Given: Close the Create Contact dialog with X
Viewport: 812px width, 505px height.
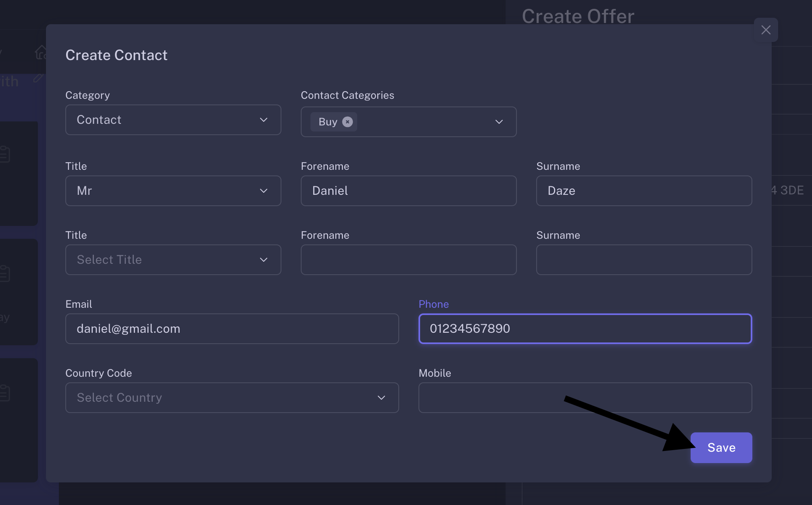Looking at the screenshot, I should pos(766,30).
